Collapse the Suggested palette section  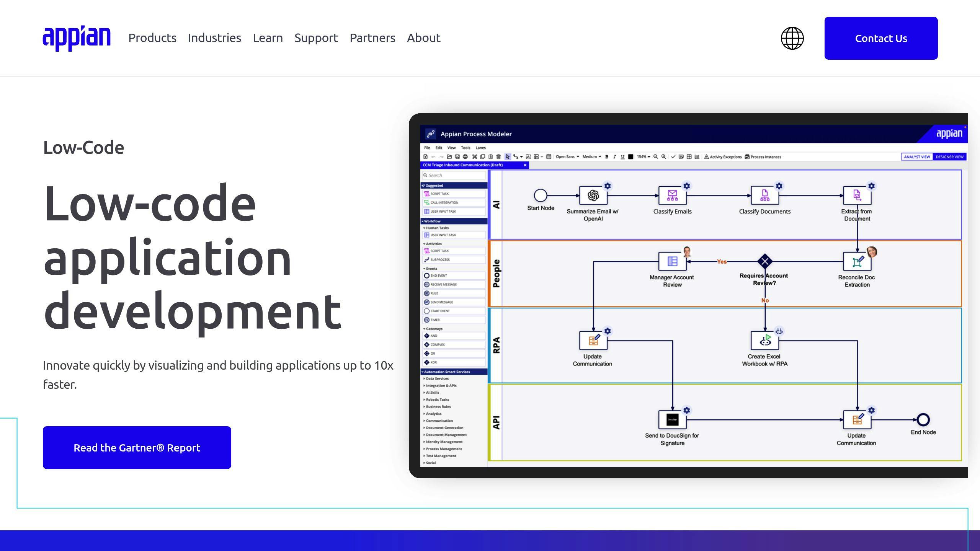click(454, 186)
